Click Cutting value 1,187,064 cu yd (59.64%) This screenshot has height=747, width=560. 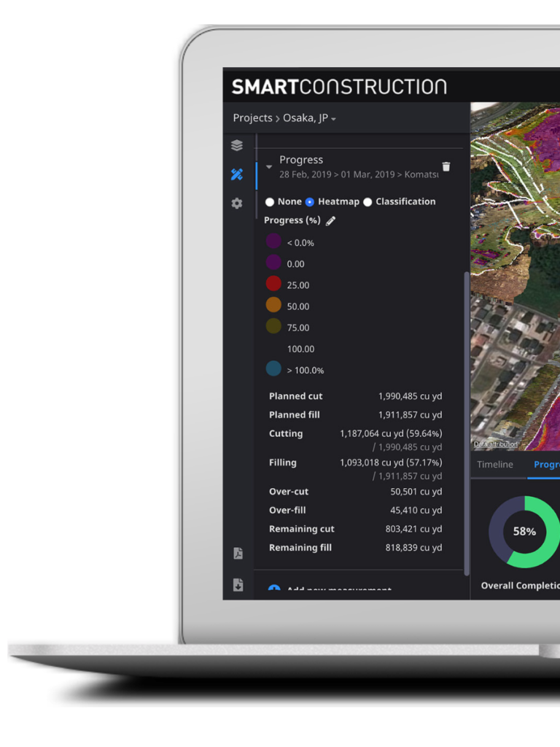391,433
